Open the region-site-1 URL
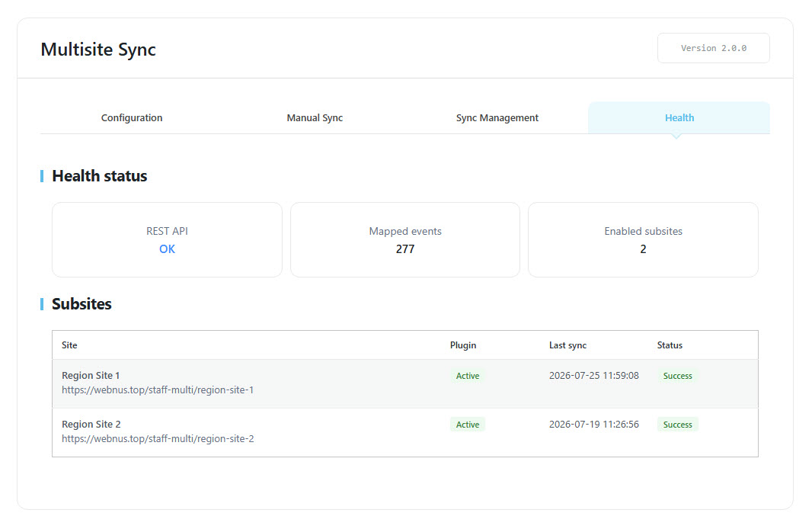 tap(158, 390)
